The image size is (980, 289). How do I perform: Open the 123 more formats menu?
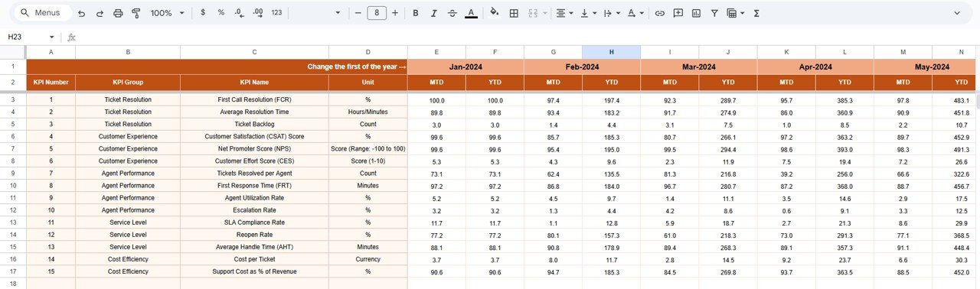(276, 13)
